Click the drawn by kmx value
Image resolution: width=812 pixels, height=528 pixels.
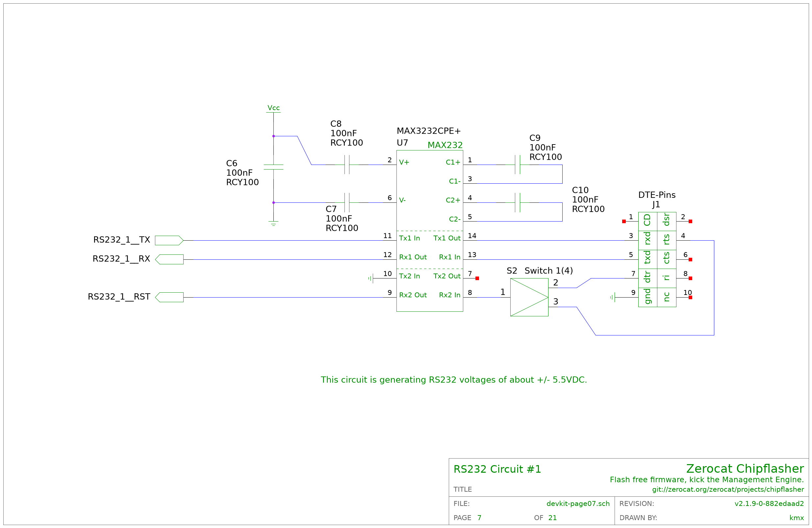click(797, 518)
